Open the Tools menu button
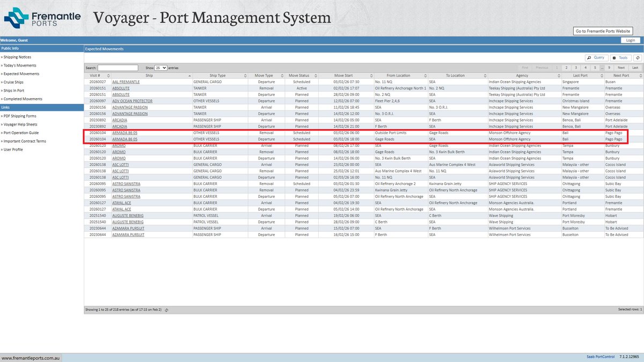644x362 pixels. tap(621, 57)
